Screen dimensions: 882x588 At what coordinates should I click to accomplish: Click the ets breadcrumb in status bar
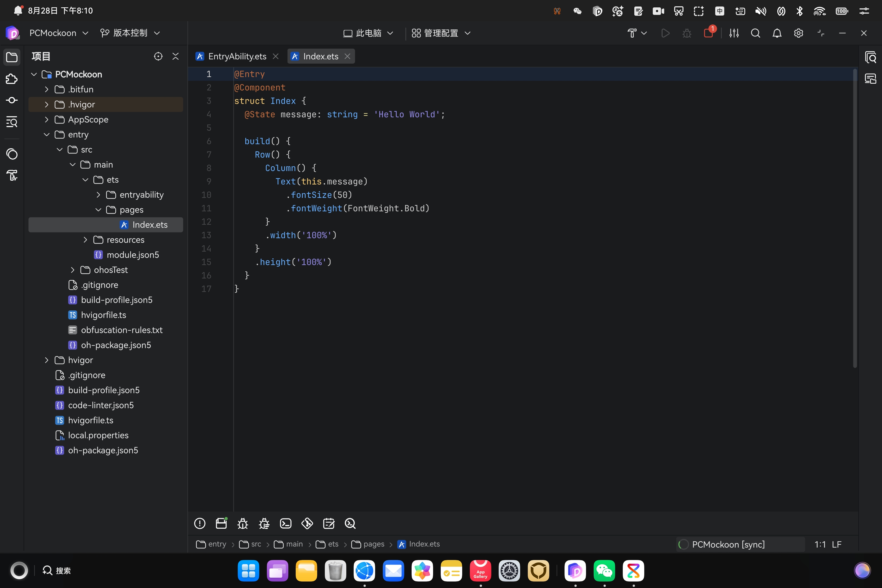coord(327,544)
